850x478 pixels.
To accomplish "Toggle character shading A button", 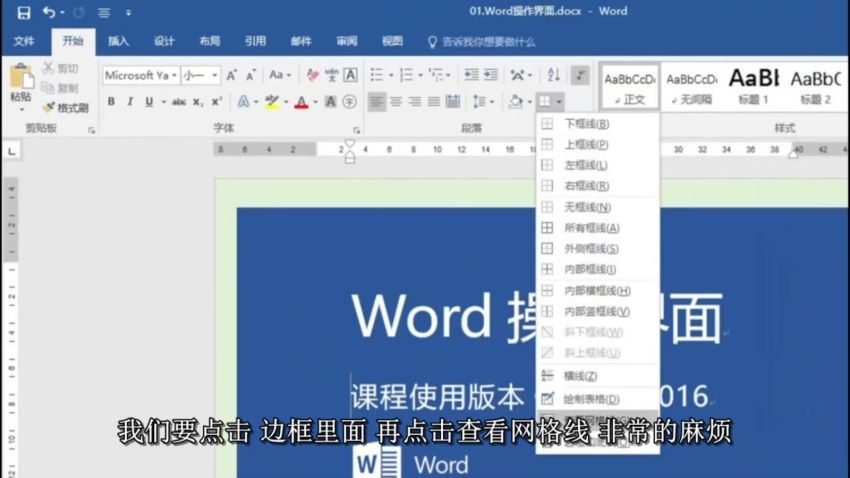I will 330,101.
